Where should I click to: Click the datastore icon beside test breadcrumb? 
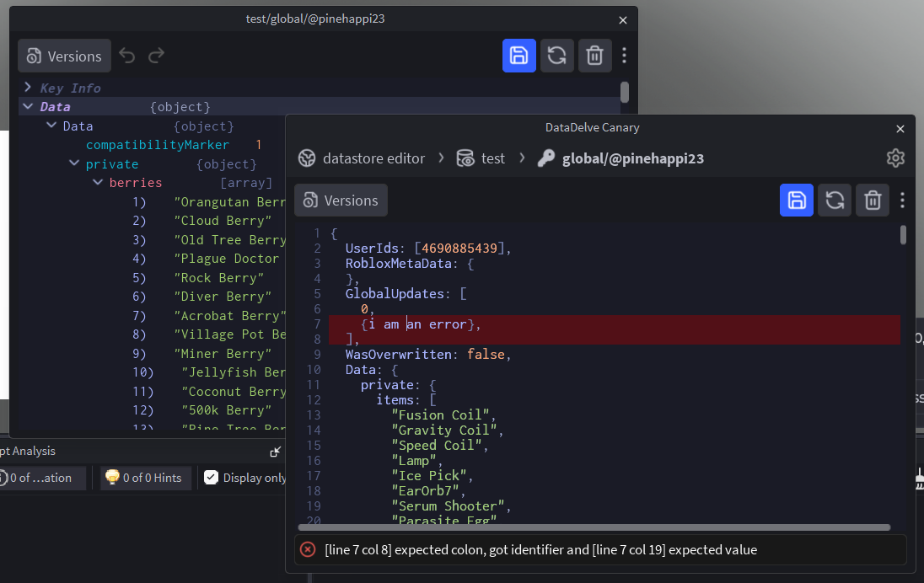tap(465, 158)
